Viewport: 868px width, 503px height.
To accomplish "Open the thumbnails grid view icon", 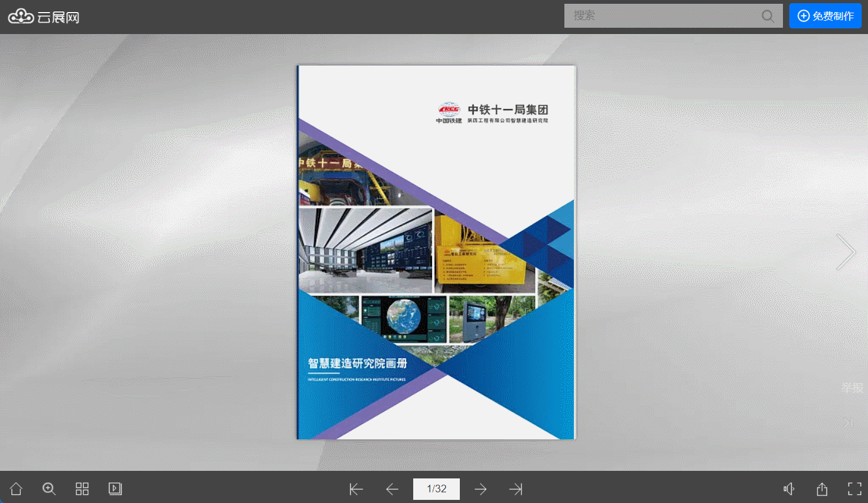I will tap(83, 489).
